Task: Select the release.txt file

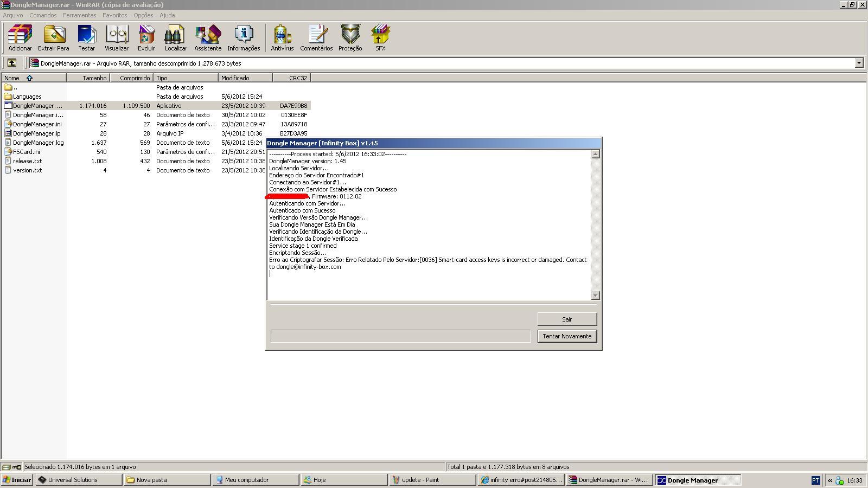Action: [23, 161]
